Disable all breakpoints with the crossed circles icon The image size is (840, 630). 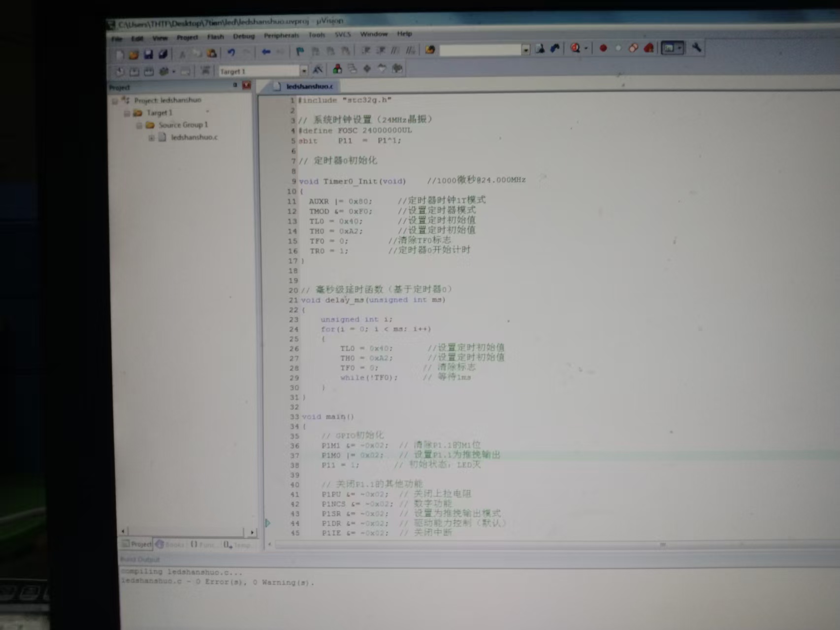point(633,48)
